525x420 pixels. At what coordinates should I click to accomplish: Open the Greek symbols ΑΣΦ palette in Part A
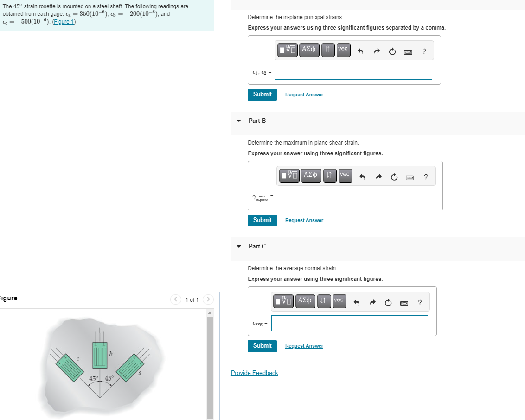click(x=309, y=50)
